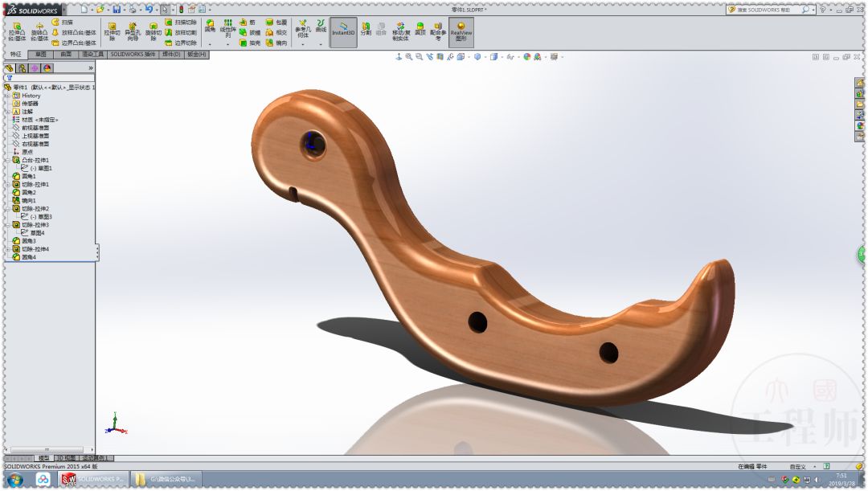
Task: Click the Edit Appearance color wheel icon
Action: coord(523,57)
